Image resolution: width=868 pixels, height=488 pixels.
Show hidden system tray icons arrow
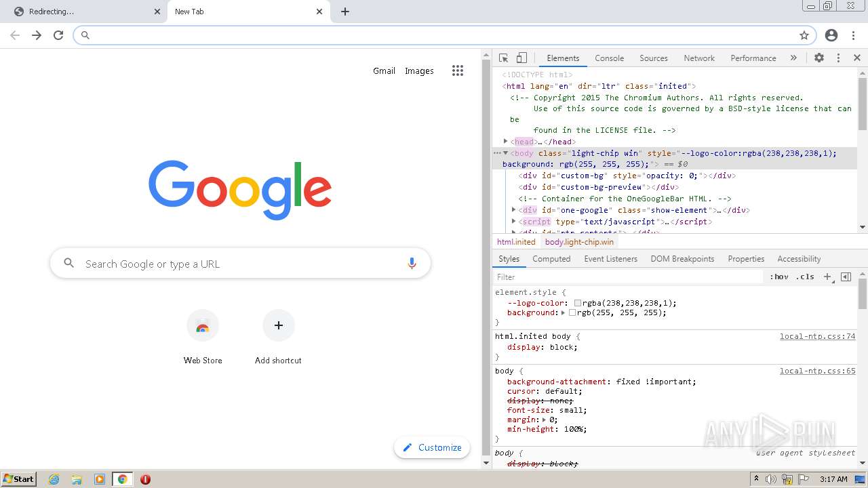click(756, 479)
